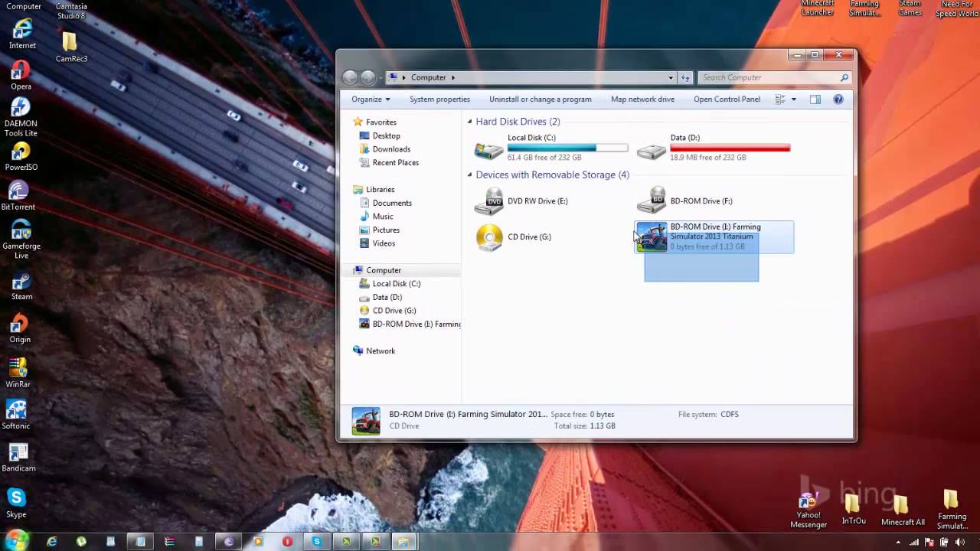Screen dimensions: 980x551
Task: Select Local Disk (C:) in the navigation pane
Action: [x=396, y=284]
